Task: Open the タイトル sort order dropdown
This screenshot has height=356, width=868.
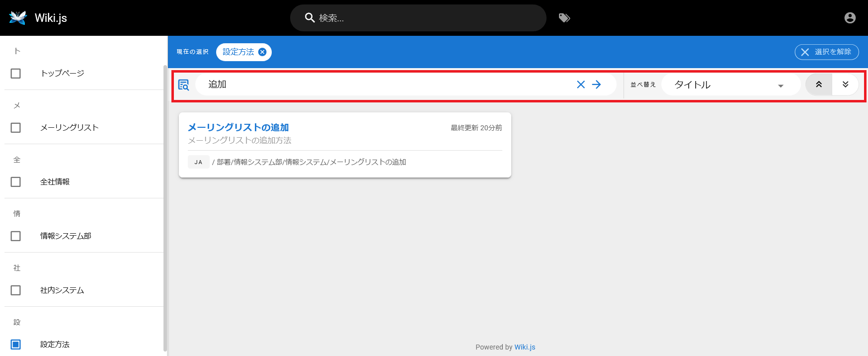Action: click(730, 85)
